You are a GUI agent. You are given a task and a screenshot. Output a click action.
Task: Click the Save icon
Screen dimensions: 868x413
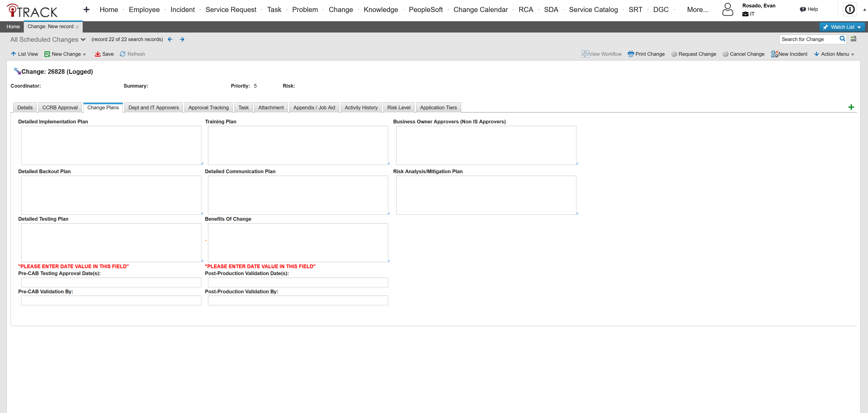tap(98, 54)
